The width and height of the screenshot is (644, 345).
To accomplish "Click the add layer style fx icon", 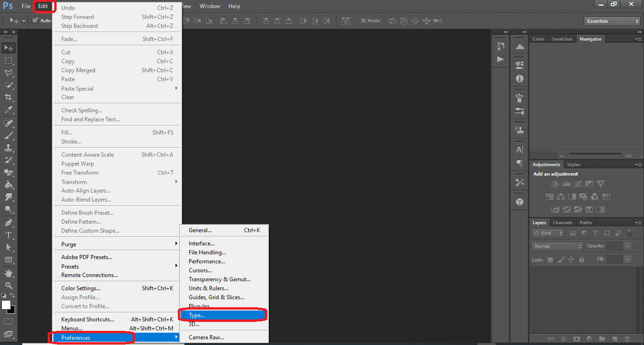I will (x=564, y=339).
